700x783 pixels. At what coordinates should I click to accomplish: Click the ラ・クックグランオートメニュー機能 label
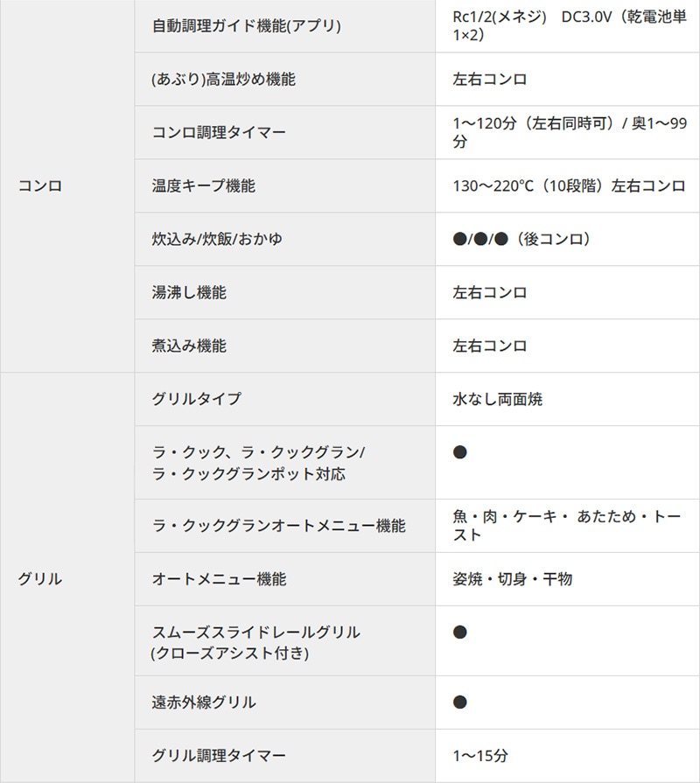[278, 526]
